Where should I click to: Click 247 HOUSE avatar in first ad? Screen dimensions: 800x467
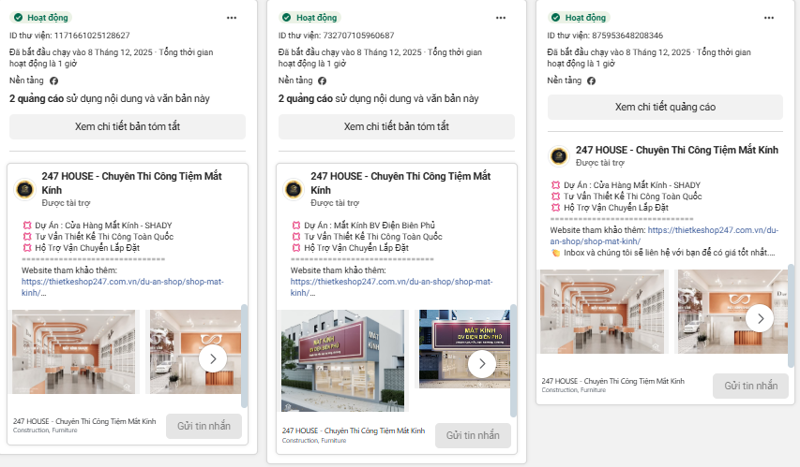(x=25, y=189)
